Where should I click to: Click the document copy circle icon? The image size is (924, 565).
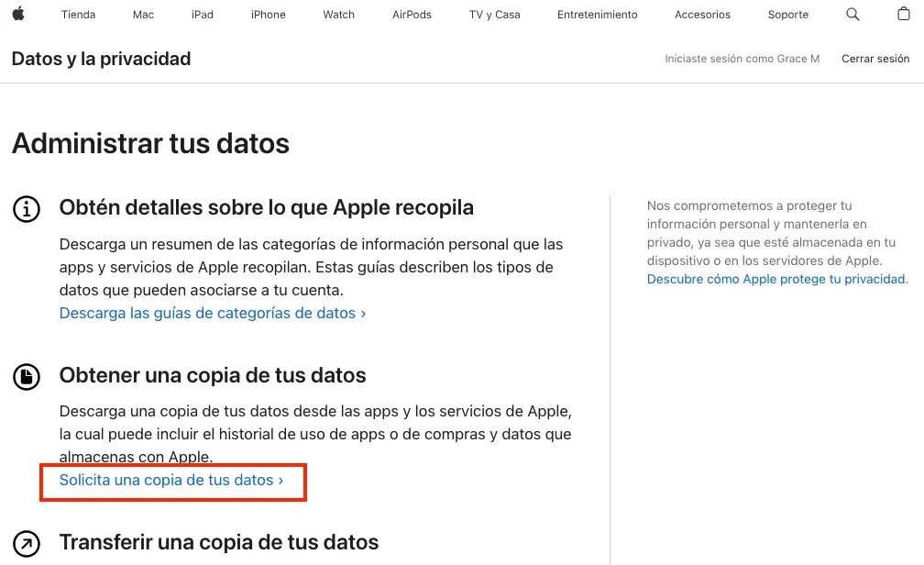pos(27,377)
